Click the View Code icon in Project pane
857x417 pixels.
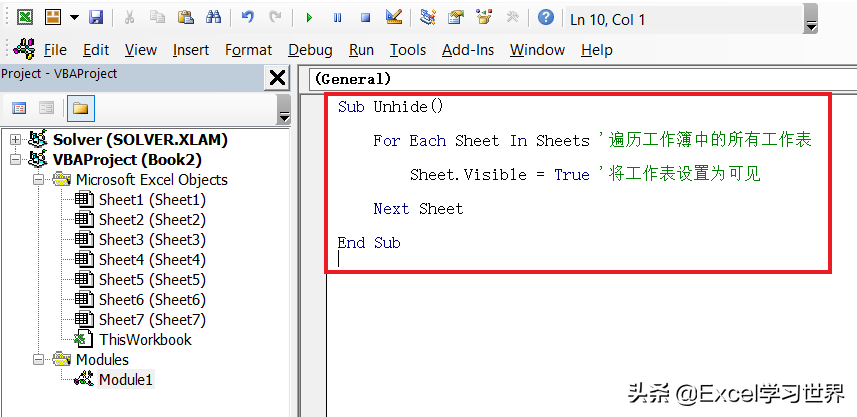[19, 108]
